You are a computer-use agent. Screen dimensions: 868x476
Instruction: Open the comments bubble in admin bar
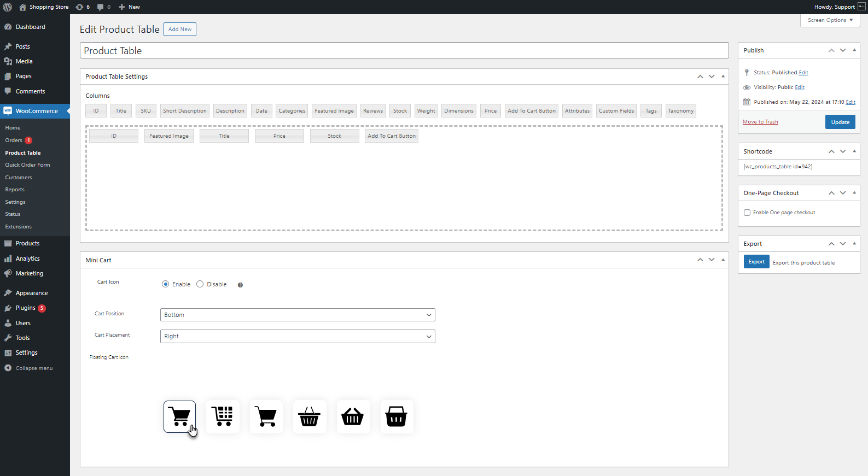coord(103,7)
